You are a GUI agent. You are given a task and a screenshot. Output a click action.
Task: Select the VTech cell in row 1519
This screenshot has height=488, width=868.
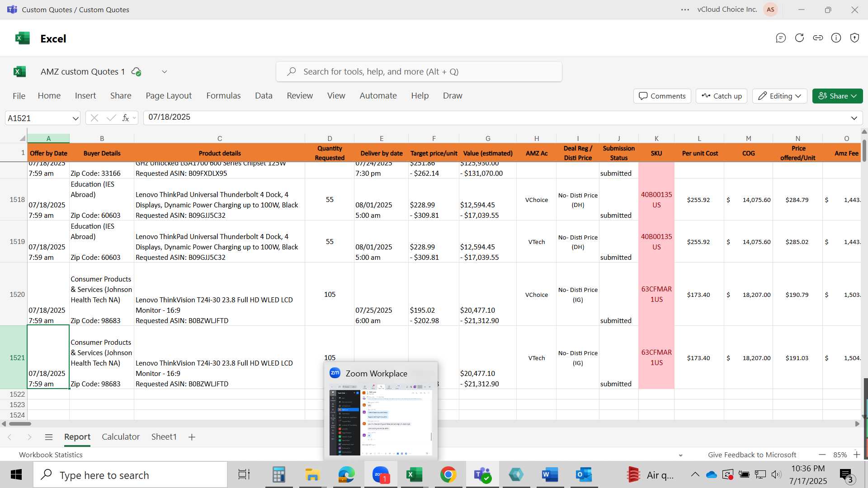(x=537, y=242)
